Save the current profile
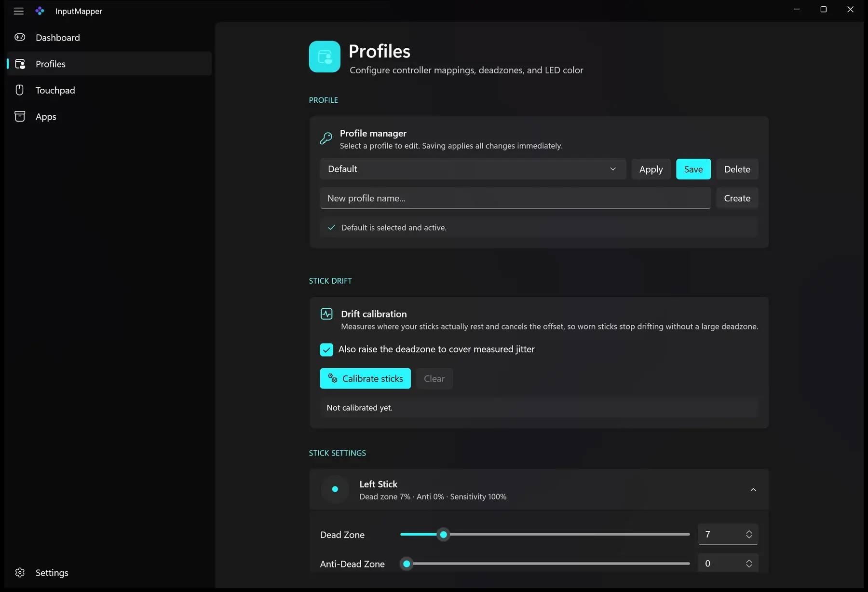The image size is (868, 592). tap(693, 169)
